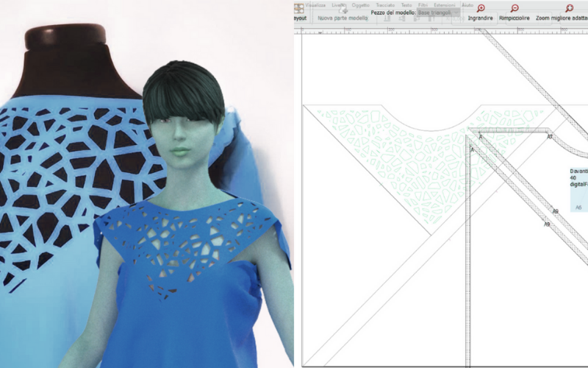
Task: Open the Testo menu
Action: (406, 4)
